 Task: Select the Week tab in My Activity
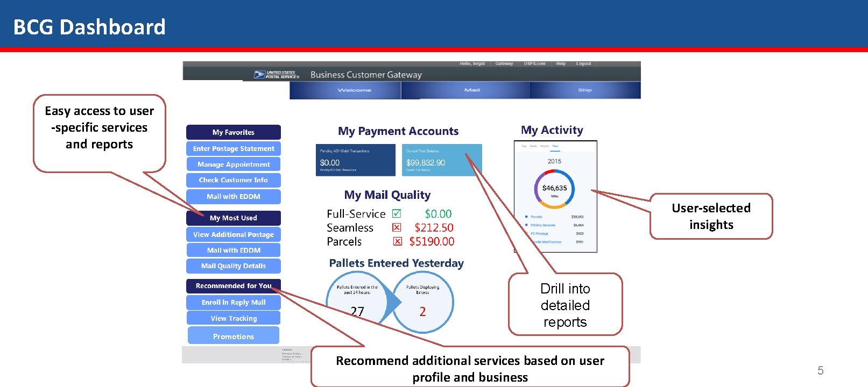[x=533, y=146]
